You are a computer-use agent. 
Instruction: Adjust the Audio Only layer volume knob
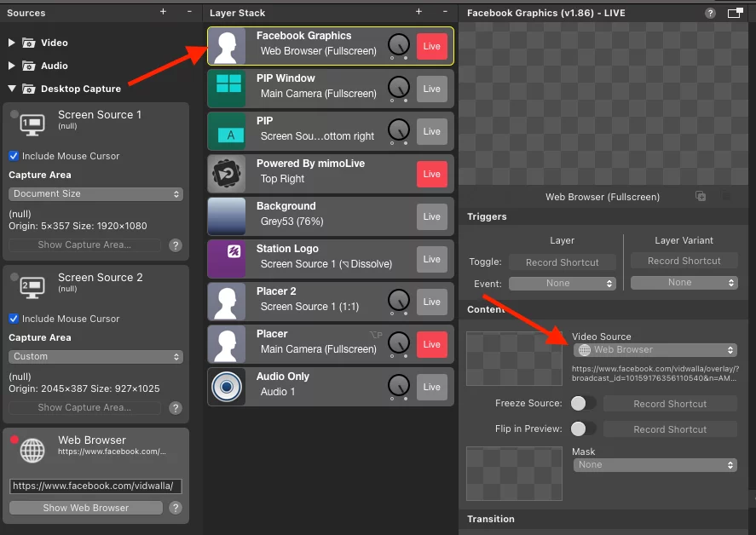tap(399, 386)
